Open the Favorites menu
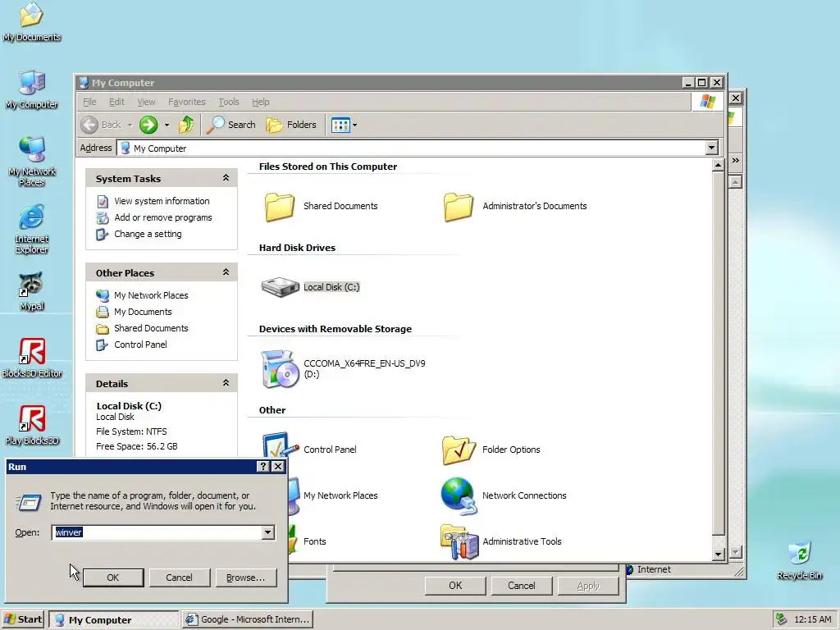Screen dimensions: 840x630 point(186,102)
